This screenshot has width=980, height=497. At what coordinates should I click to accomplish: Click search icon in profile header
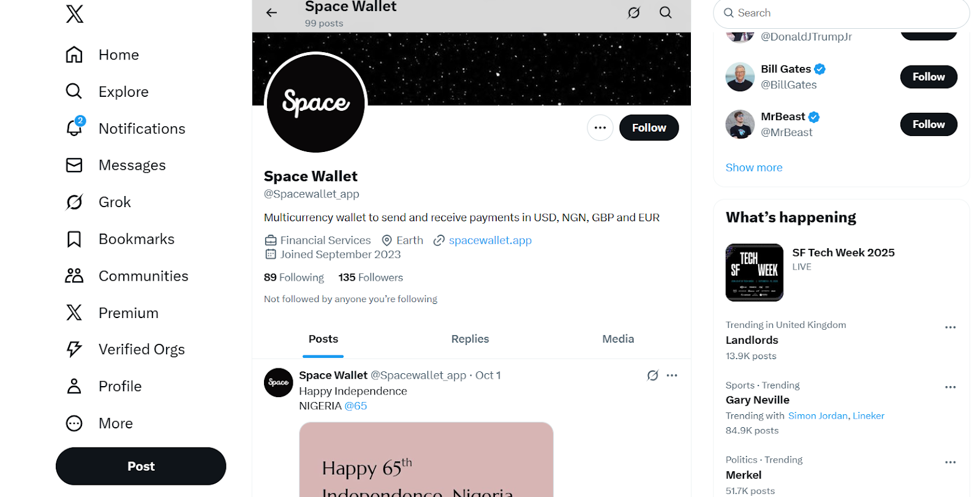click(x=665, y=12)
